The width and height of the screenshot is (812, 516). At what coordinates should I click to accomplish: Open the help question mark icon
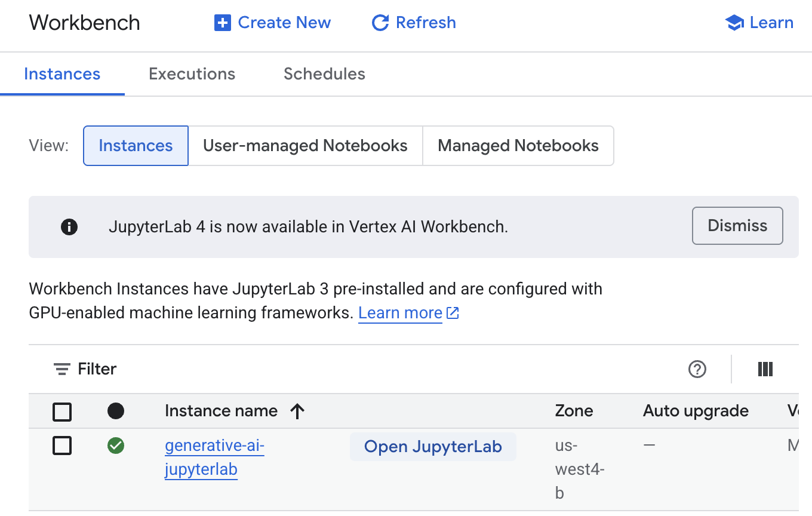point(697,370)
